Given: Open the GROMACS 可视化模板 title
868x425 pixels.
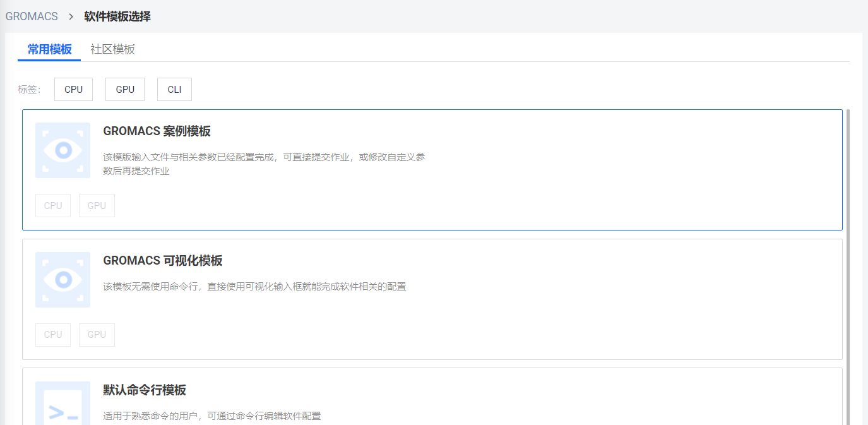Looking at the screenshot, I should pyautogui.click(x=163, y=261).
